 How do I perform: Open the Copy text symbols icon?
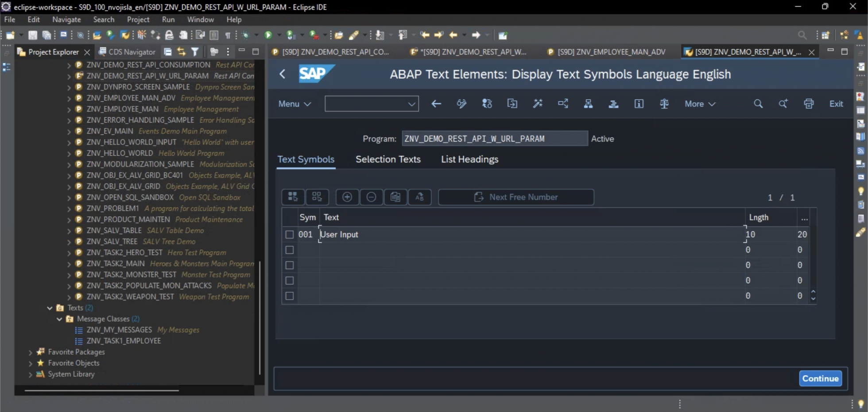click(x=395, y=197)
